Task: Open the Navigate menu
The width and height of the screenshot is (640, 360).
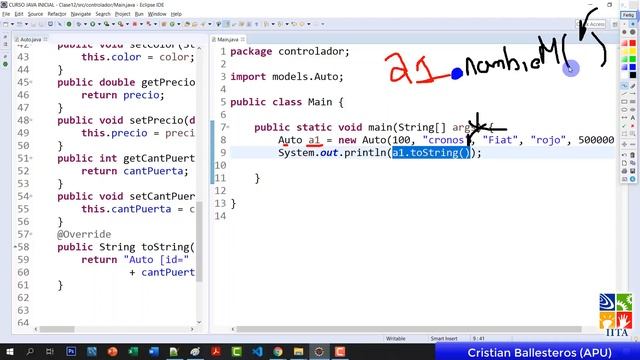Action: pos(81,14)
